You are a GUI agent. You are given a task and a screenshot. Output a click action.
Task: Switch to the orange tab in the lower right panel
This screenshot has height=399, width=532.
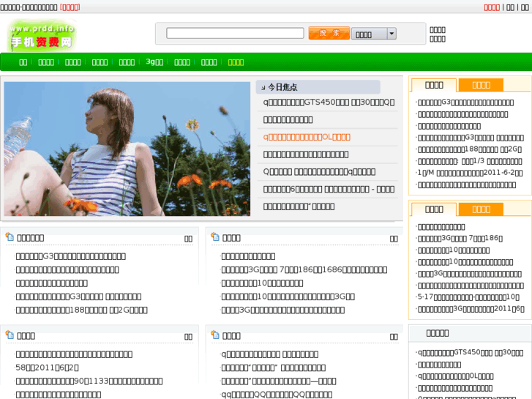click(x=481, y=209)
